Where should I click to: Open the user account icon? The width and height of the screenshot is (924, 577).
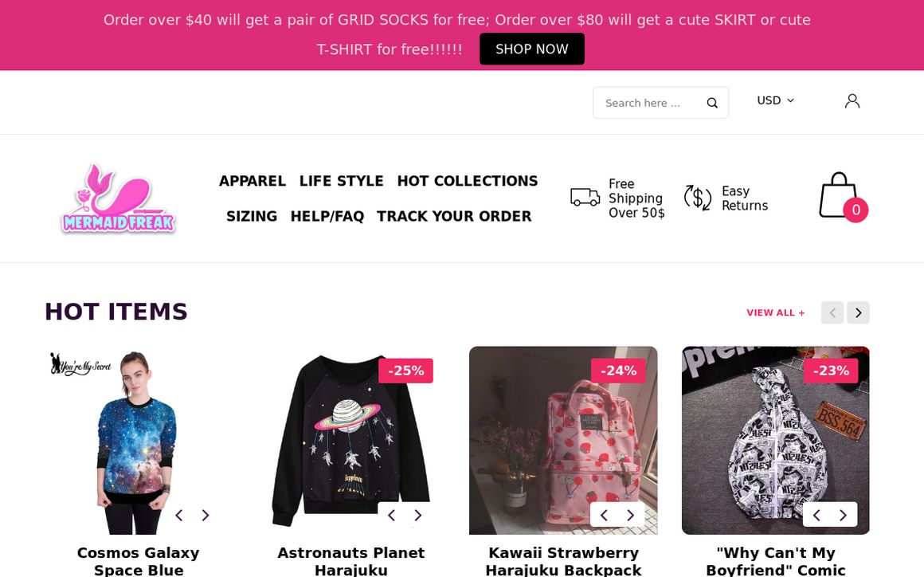[x=852, y=101]
